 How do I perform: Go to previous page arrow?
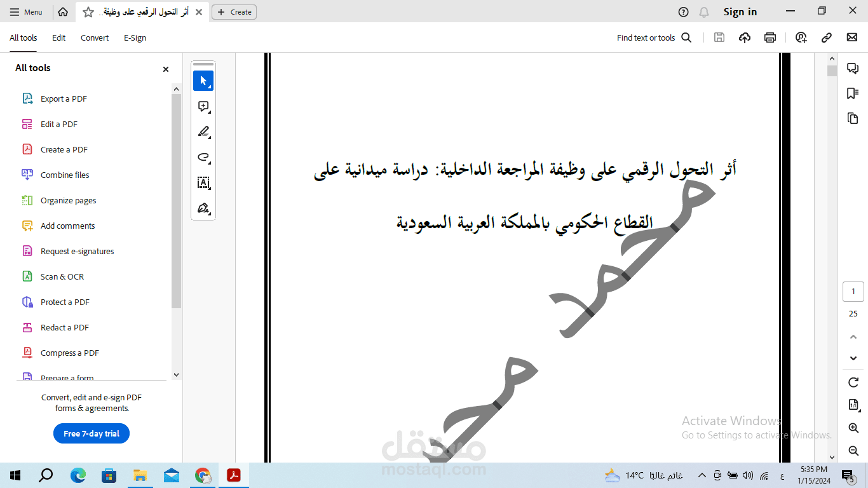click(853, 337)
